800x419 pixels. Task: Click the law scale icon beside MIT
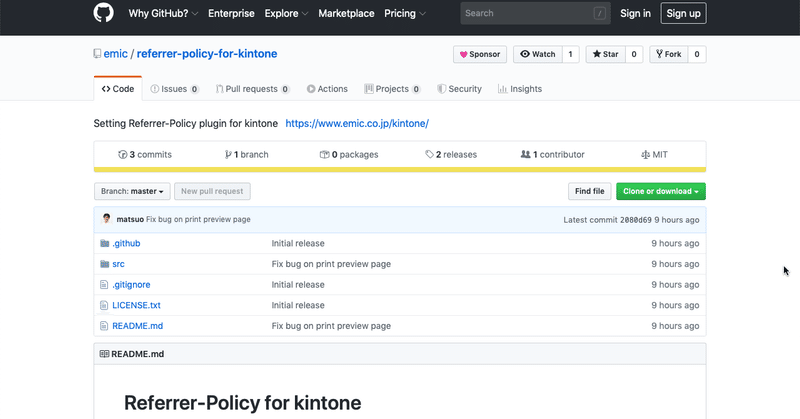pyautogui.click(x=645, y=154)
